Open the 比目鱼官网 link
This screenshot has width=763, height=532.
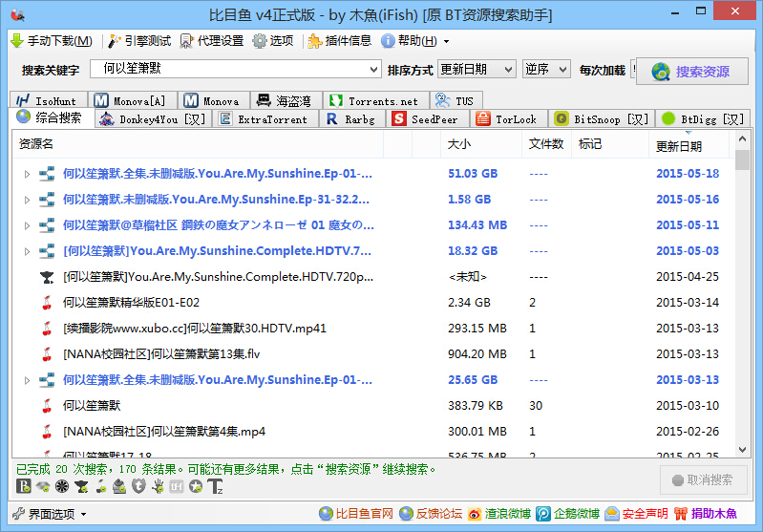coord(355,514)
